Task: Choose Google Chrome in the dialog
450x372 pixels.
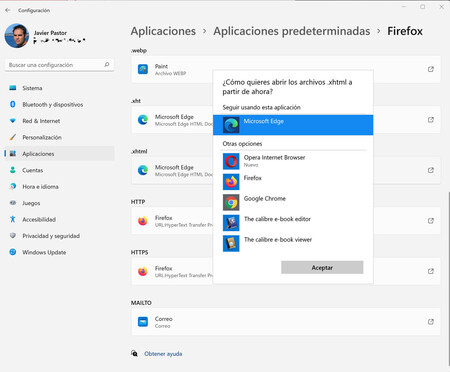Action: (293, 202)
